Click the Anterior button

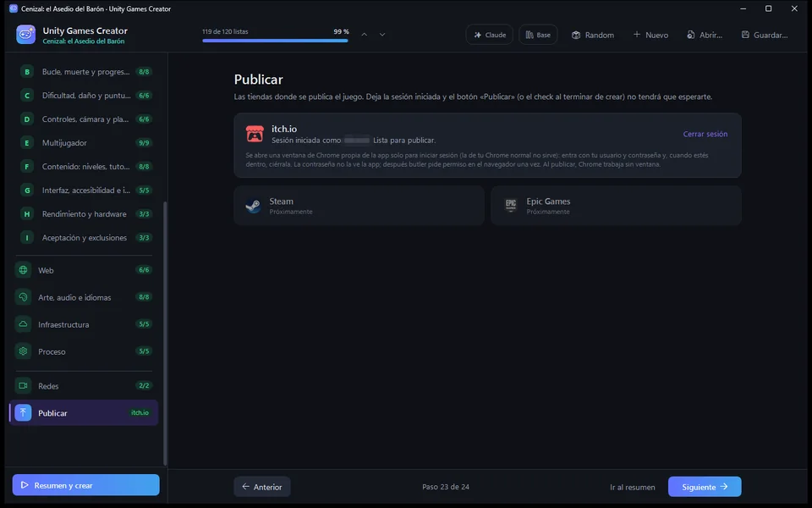[262, 487]
